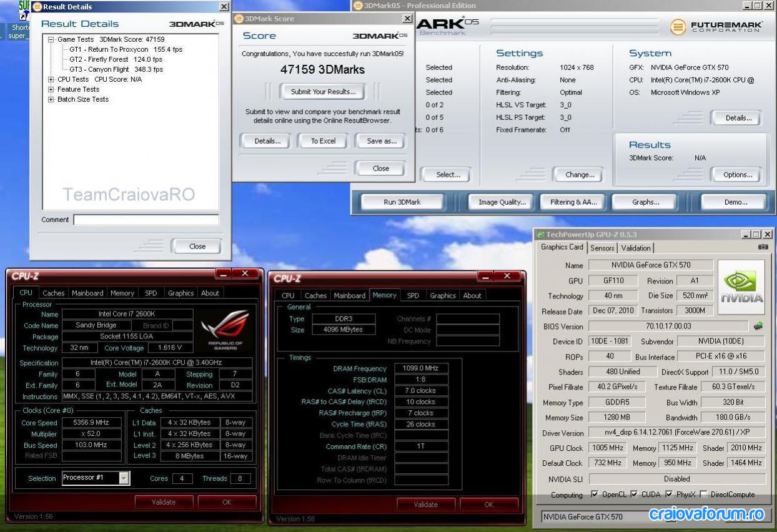Open the Mainboard tab in the CPU-Z processor window
Screen dimensions: 777x532
pyautogui.click(x=87, y=293)
